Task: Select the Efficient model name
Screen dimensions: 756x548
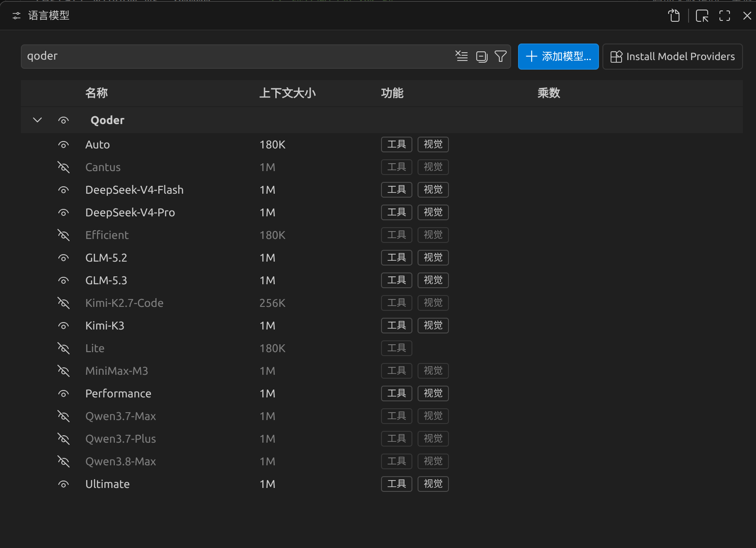Action: click(x=107, y=235)
